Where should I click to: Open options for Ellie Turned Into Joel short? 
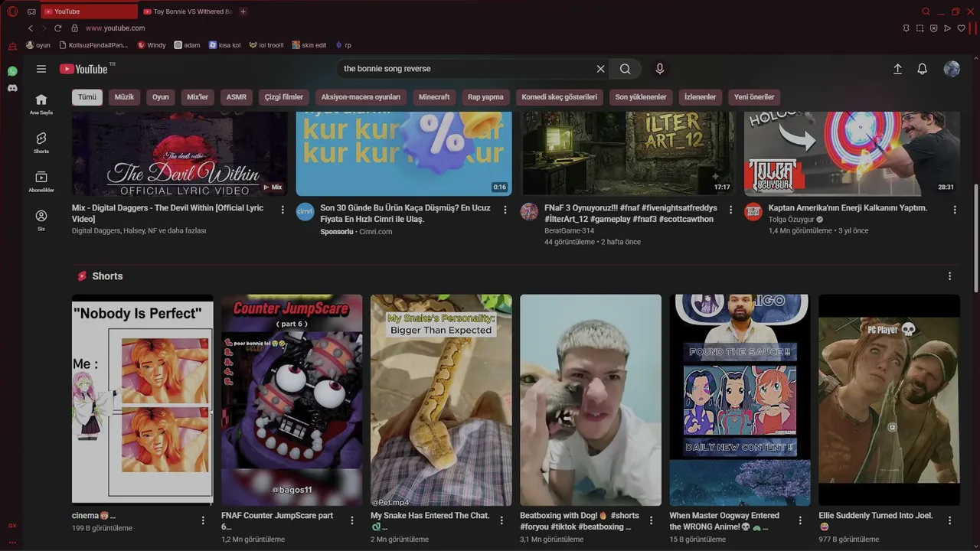950,520
